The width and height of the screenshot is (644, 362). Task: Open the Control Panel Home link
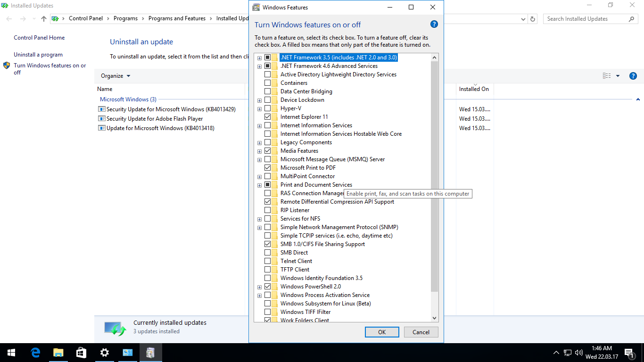tap(39, 38)
